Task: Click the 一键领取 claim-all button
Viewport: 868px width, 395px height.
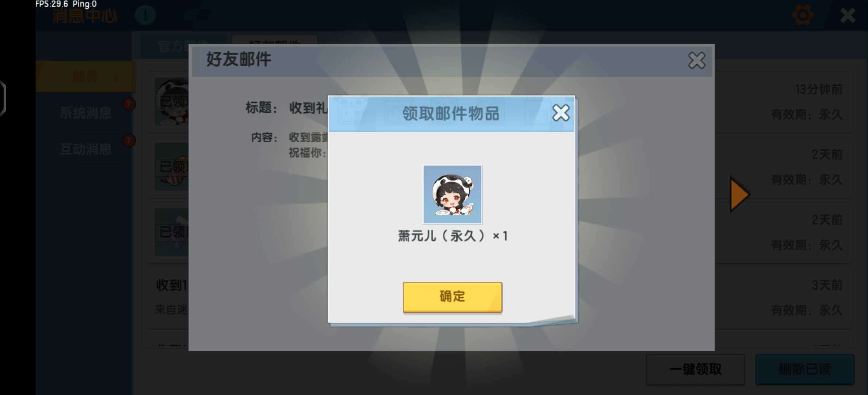Action: pos(695,369)
